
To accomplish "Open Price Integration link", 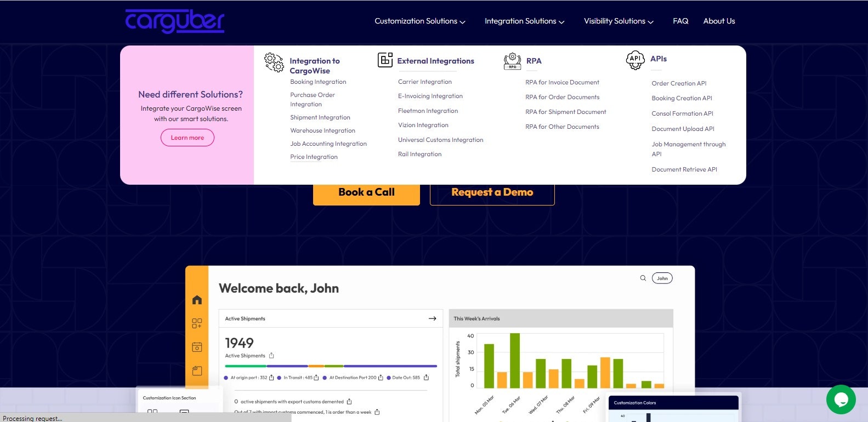I will click(x=314, y=157).
